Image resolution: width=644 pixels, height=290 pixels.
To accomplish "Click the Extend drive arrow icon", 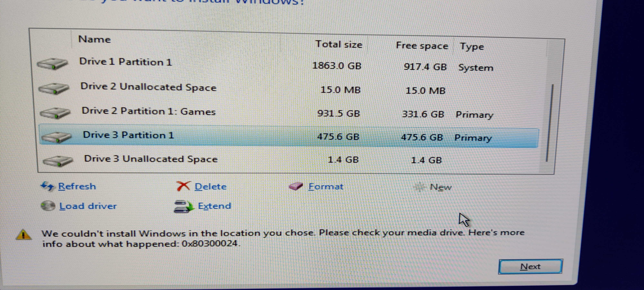I will [184, 206].
